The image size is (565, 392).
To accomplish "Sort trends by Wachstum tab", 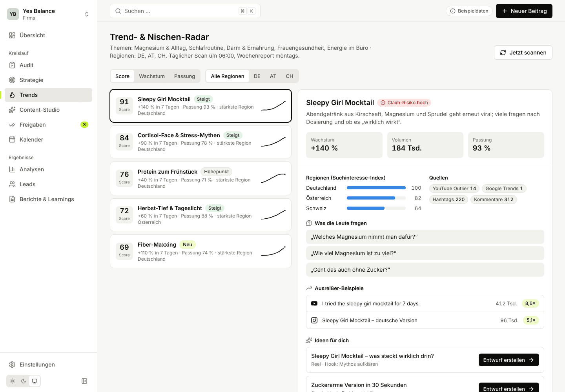I will pyautogui.click(x=152, y=76).
